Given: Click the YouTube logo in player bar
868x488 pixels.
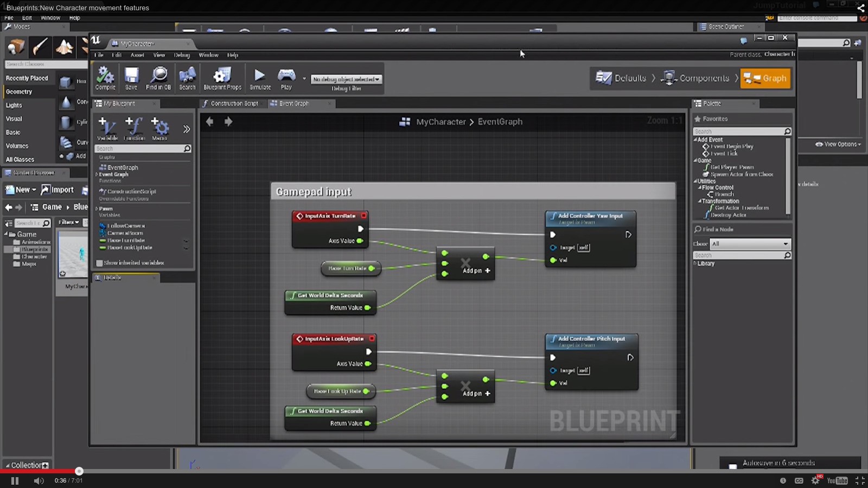Looking at the screenshot, I should tap(837, 480).
